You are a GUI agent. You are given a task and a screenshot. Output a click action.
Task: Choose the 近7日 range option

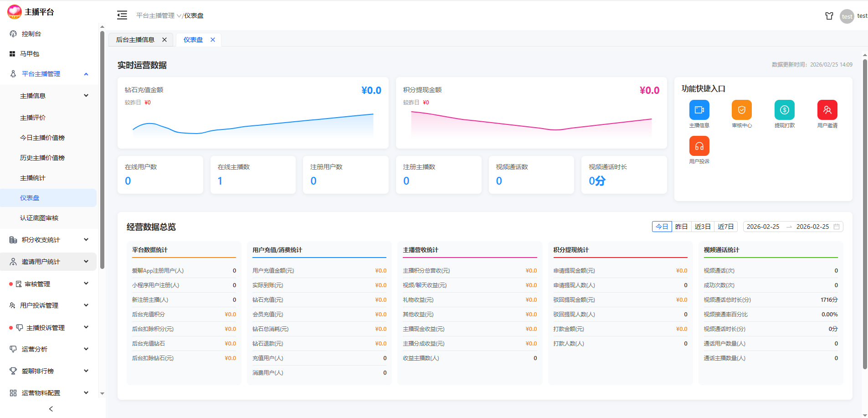725,227
